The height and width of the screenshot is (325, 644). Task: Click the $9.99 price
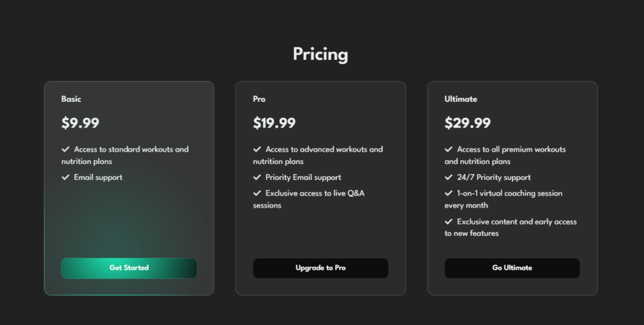[x=80, y=123]
